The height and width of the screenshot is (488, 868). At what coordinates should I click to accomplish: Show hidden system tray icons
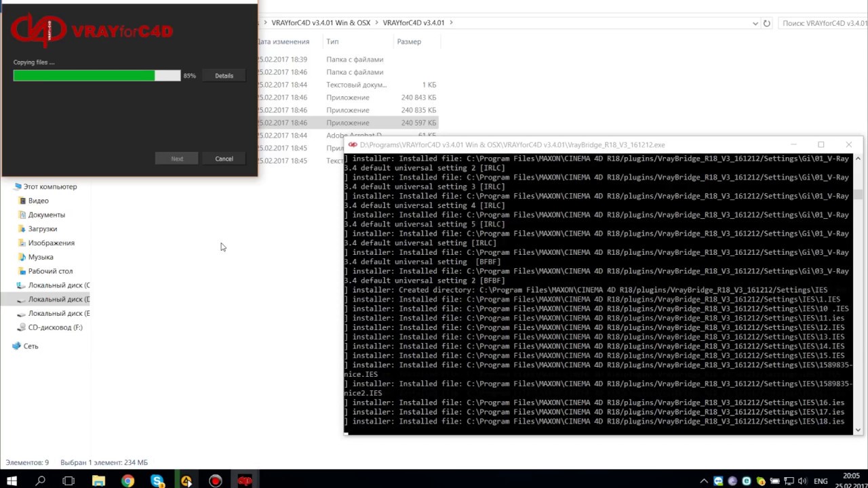tap(704, 481)
